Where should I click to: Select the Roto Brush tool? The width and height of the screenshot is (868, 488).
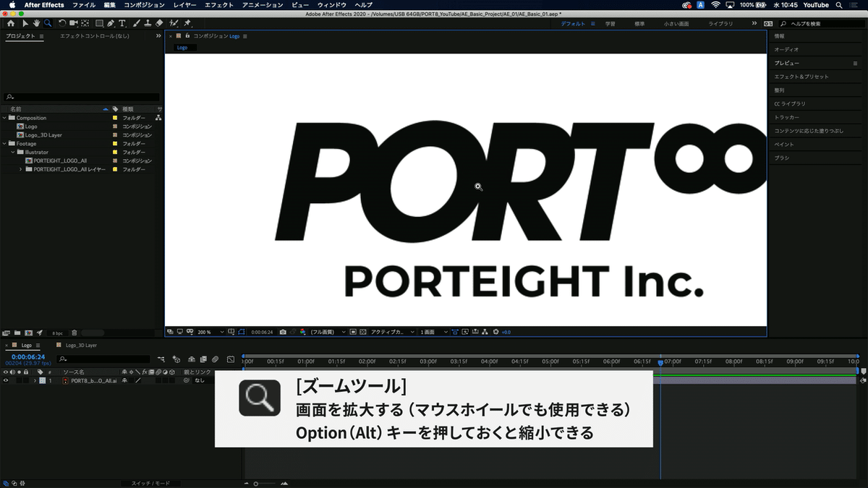tap(172, 23)
